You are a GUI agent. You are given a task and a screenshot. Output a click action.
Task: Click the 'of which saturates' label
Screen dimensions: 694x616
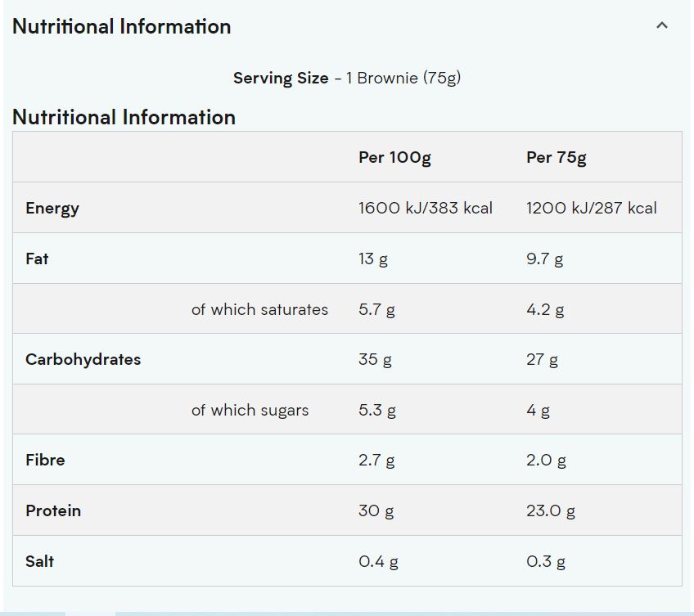tap(259, 309)
